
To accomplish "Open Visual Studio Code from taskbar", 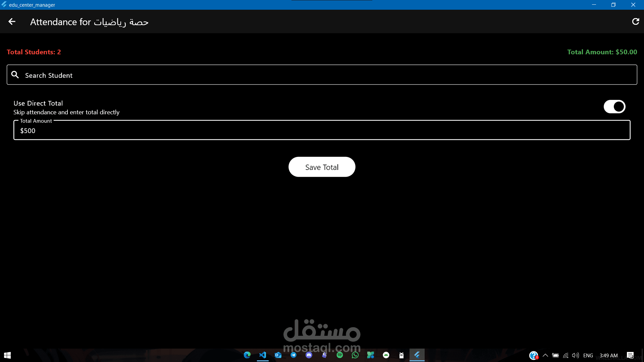I will 263,355.
